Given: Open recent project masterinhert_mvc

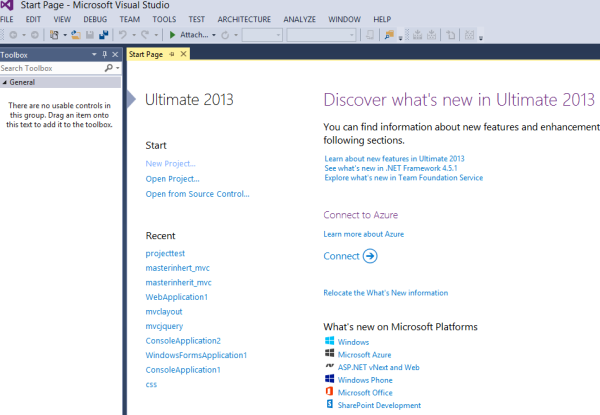Looking at the screenshot, I should 178,268.
